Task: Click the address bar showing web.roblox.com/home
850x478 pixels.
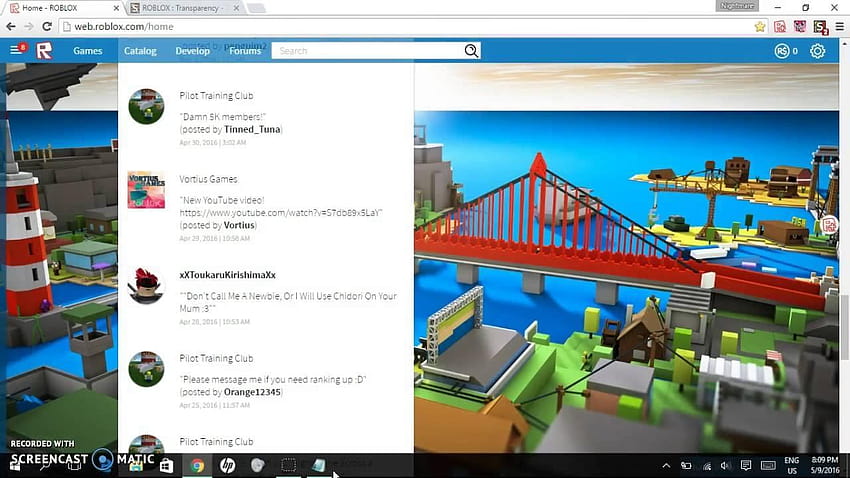Action: [407, 27]
